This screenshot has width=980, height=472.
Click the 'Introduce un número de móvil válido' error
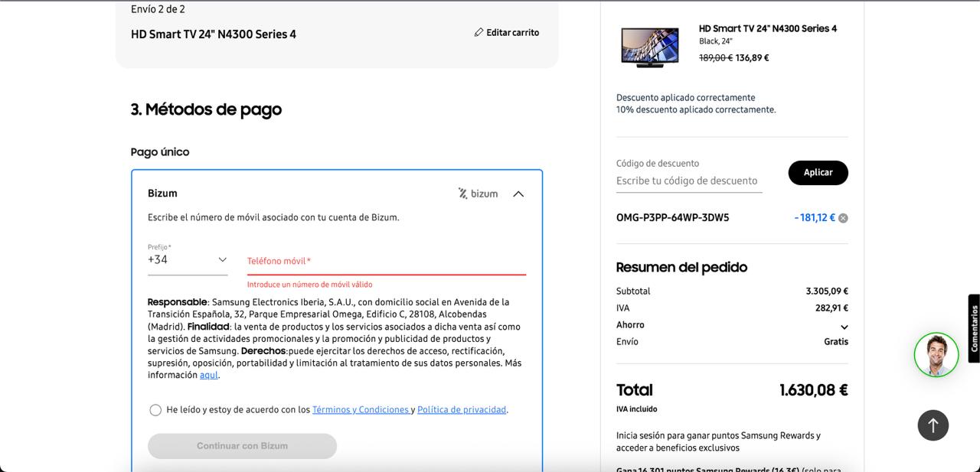click(309, 285)
